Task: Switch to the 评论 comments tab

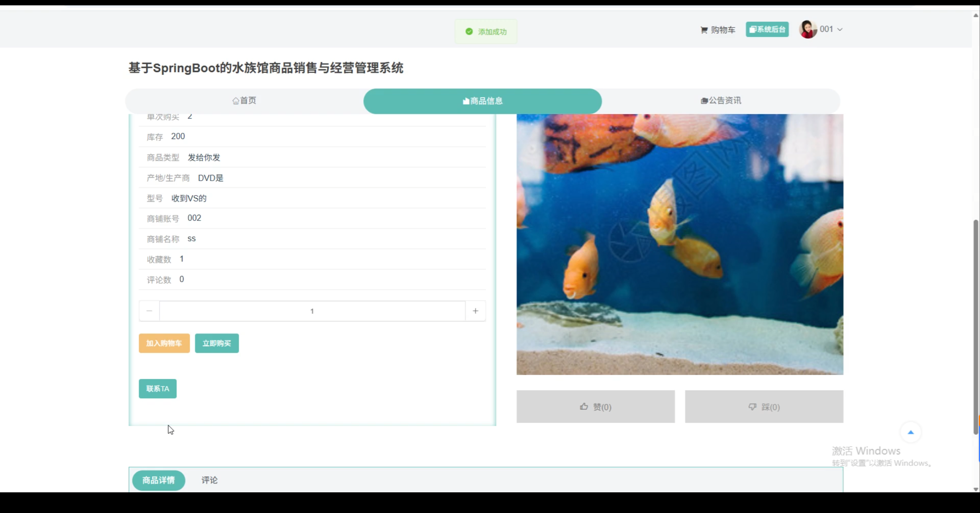Action: (209, 480)
